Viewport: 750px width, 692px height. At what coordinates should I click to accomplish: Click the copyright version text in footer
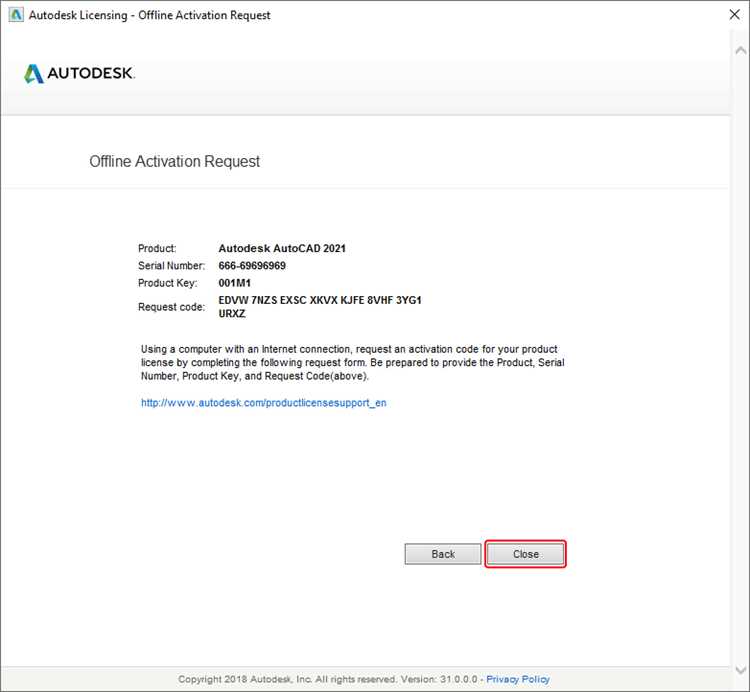pos(328,679)
